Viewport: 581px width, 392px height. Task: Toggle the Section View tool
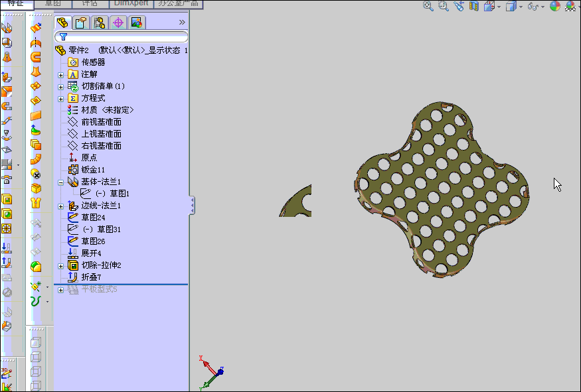(x=474, y=6)
